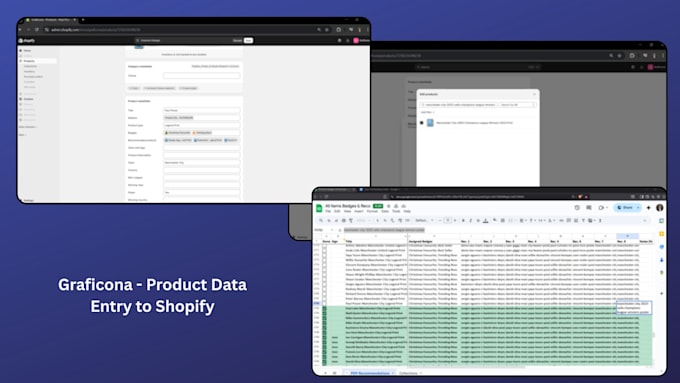This screenshot has height=383, width=680.
Task: Open extensions icon in left browser window
Action: [339, 29]
